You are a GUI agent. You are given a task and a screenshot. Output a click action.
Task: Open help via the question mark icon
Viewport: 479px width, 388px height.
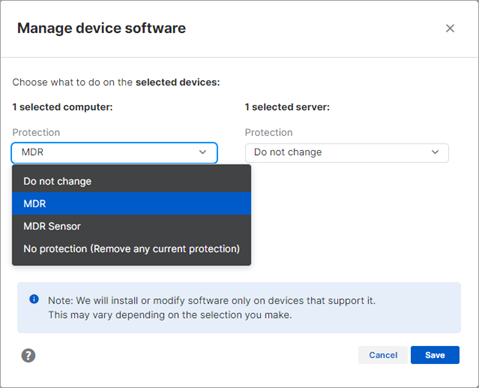pos(28,355)
